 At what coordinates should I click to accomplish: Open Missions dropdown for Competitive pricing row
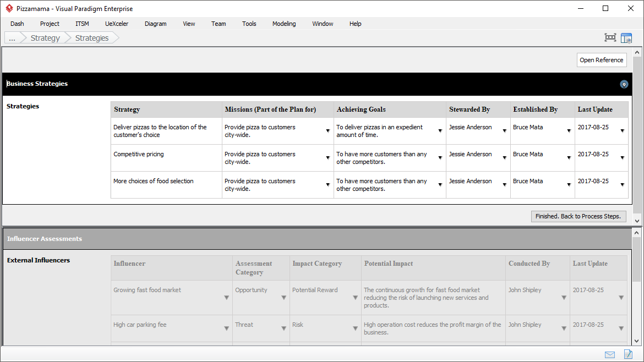[x=328, y=158]
